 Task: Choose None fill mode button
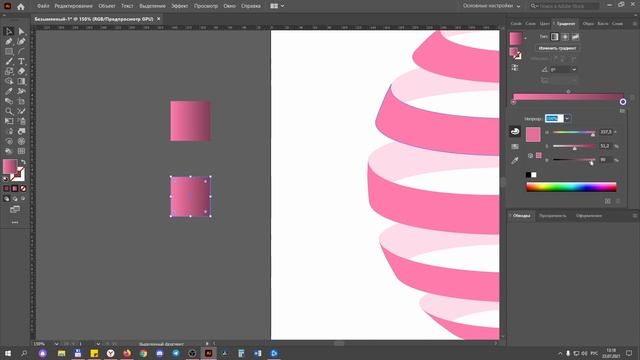pyautogui.click(x=23, y=189)
